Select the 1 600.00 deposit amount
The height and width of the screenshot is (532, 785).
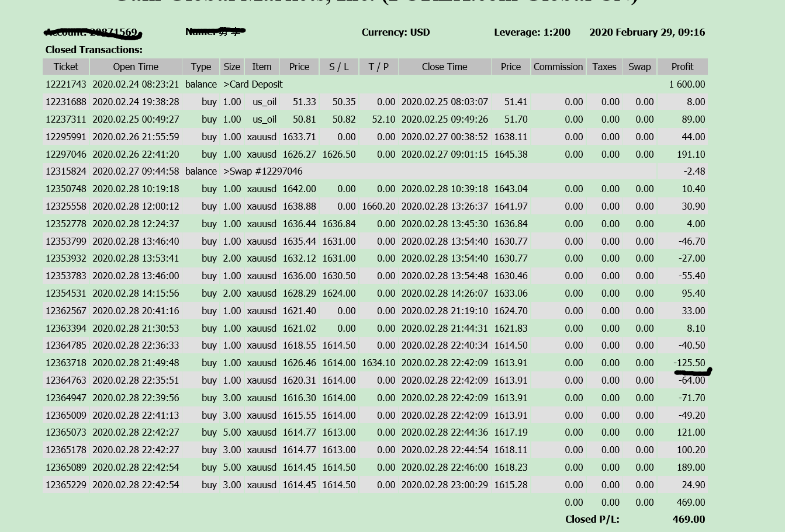(x=687, y=84)
